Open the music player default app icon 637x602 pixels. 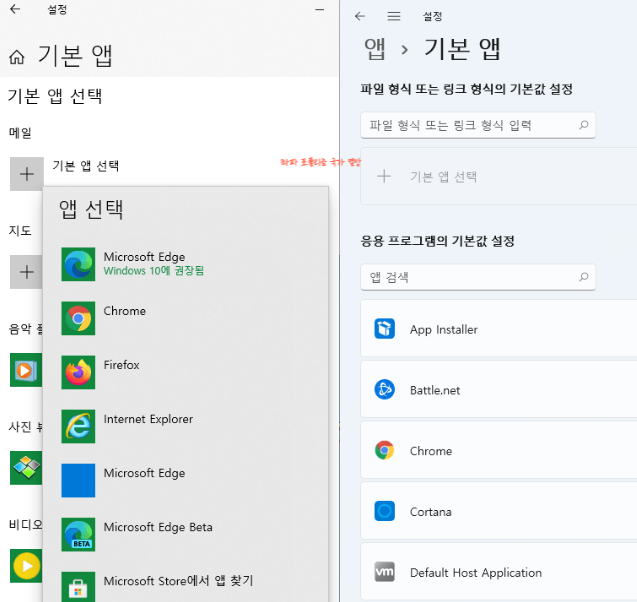point(26,370)
